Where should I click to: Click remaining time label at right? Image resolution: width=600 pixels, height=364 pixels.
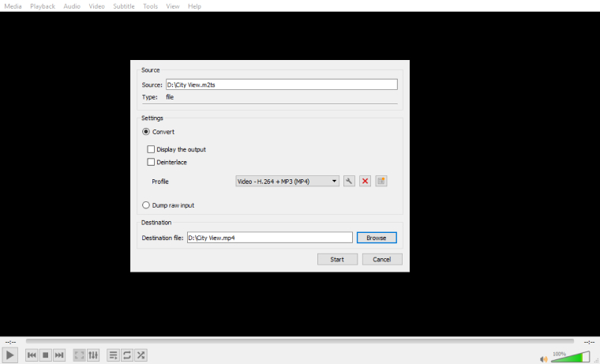coord(589,342)
